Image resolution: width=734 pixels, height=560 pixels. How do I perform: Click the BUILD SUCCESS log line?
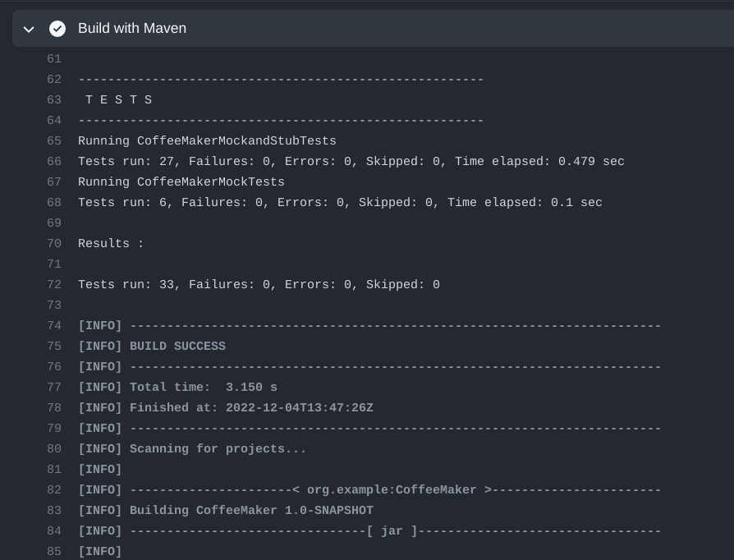pyautogui.click(x=151, y=346)
